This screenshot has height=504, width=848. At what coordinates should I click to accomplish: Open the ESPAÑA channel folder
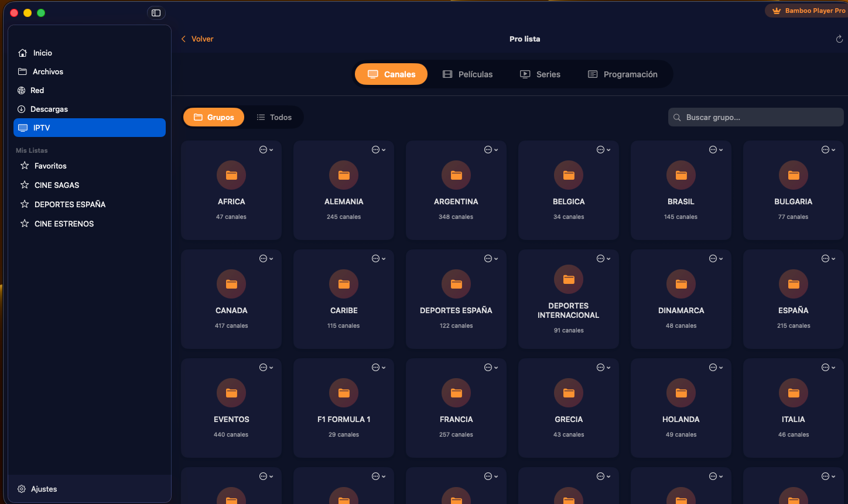point(793,299)
